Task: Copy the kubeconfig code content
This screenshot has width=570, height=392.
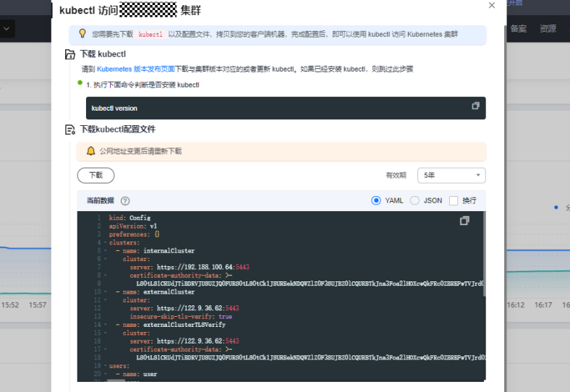Action: pos(464,221)
